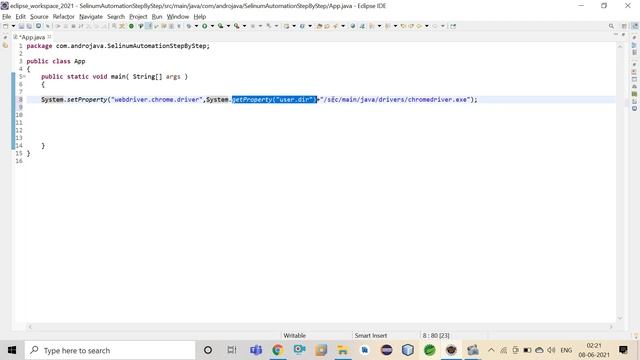Open the Project menu
Screen dimensions: 640x360
point(138,17)
